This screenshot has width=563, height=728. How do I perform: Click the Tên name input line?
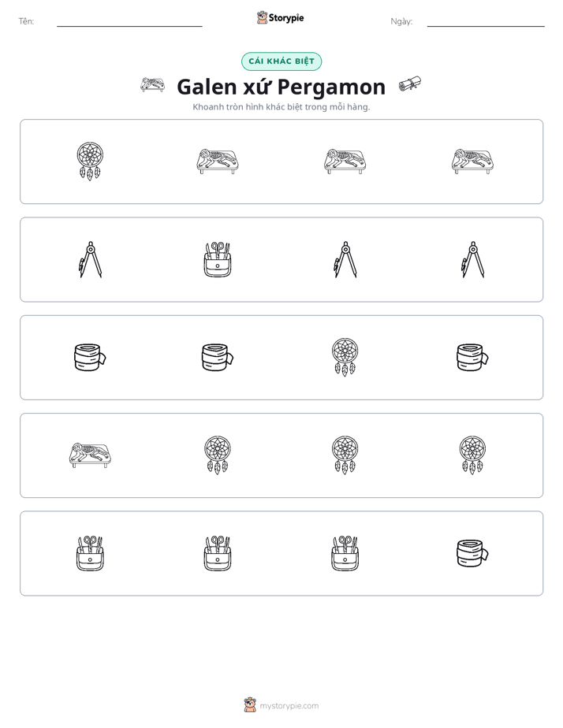point(129,22)
